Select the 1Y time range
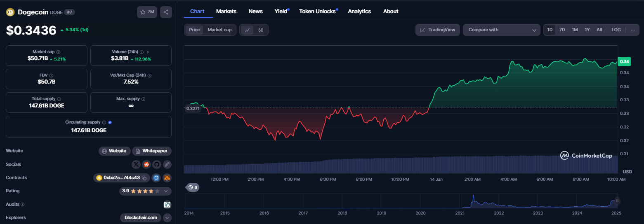 [x=587, y=30]
